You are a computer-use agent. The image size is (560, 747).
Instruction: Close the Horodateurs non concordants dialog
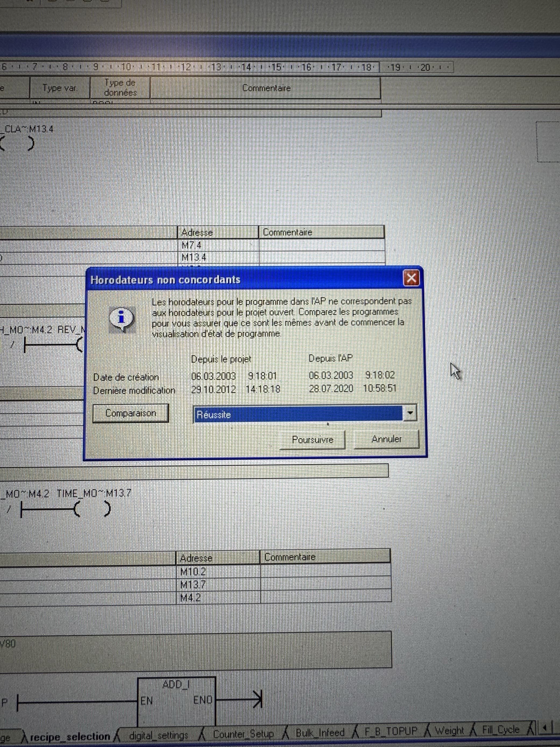point(411,279)
